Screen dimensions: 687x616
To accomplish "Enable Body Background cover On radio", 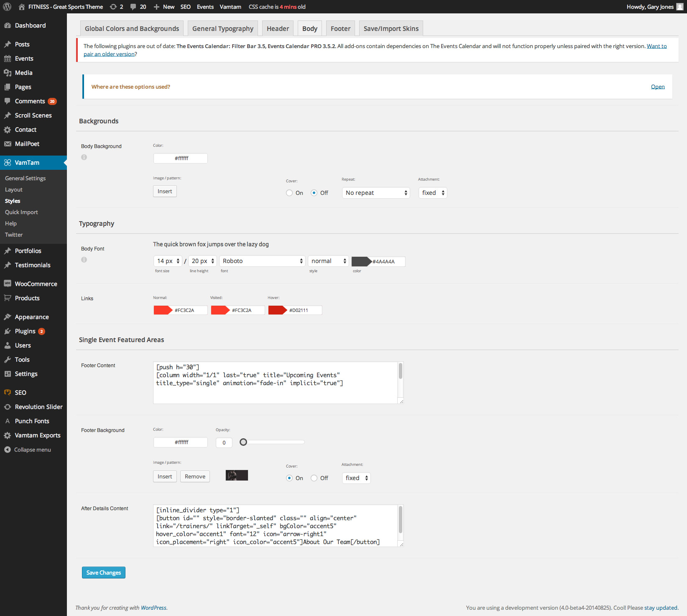I will [x=289, y=193].
